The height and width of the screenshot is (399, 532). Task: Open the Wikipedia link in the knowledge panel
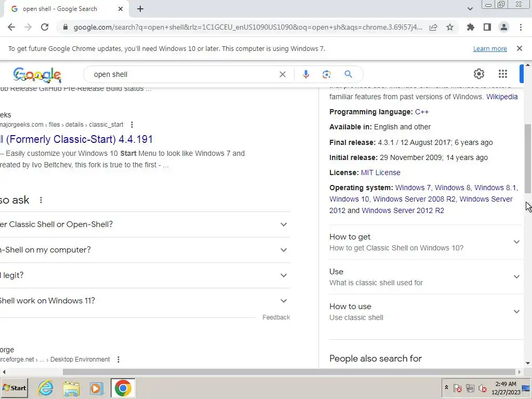click(502, 97)
